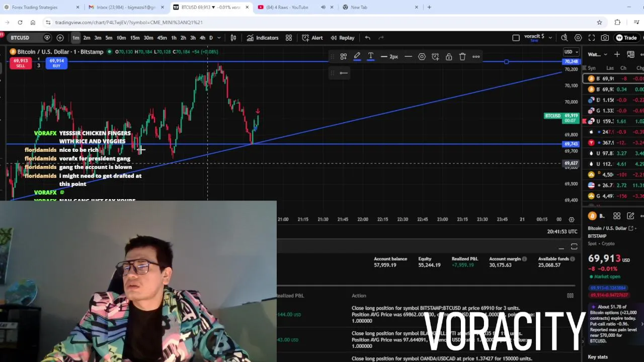Add symbol to watchlist plus icon
644x362 pixels.
click(617, 54)
